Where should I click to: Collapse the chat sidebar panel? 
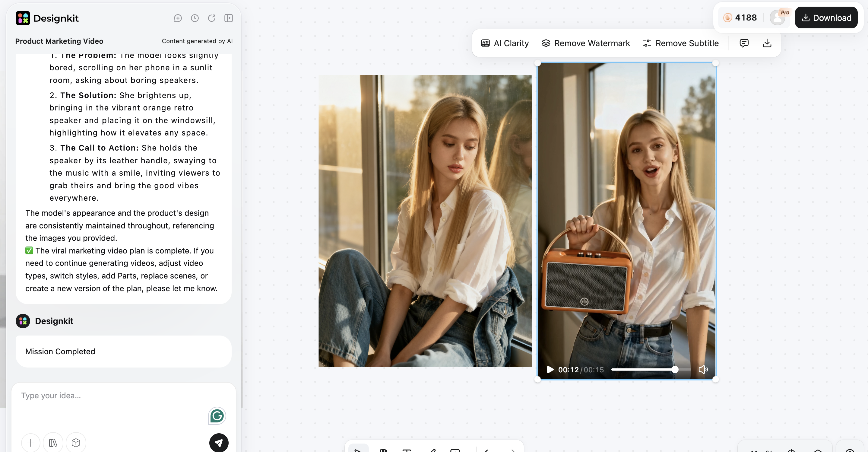pyautogui.click(x=228, y=18)
